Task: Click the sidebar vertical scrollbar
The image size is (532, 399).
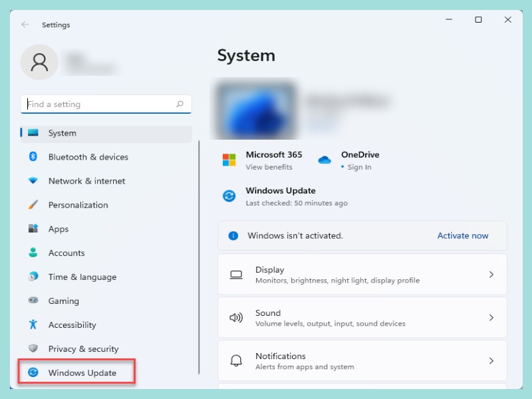Action: (199, 257)
